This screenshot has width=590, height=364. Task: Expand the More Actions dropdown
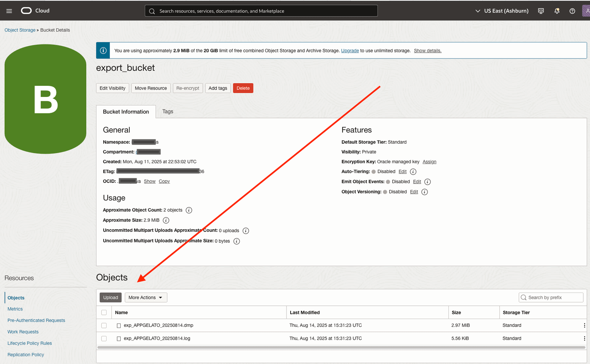146,298
